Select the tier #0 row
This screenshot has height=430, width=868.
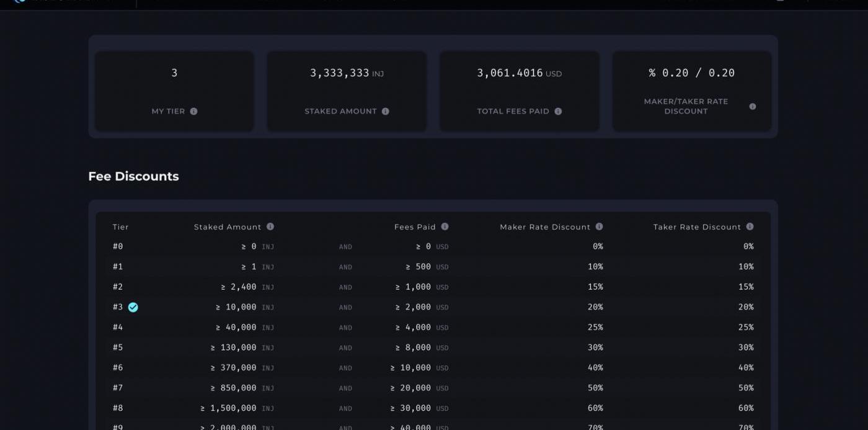click(118, 246)
